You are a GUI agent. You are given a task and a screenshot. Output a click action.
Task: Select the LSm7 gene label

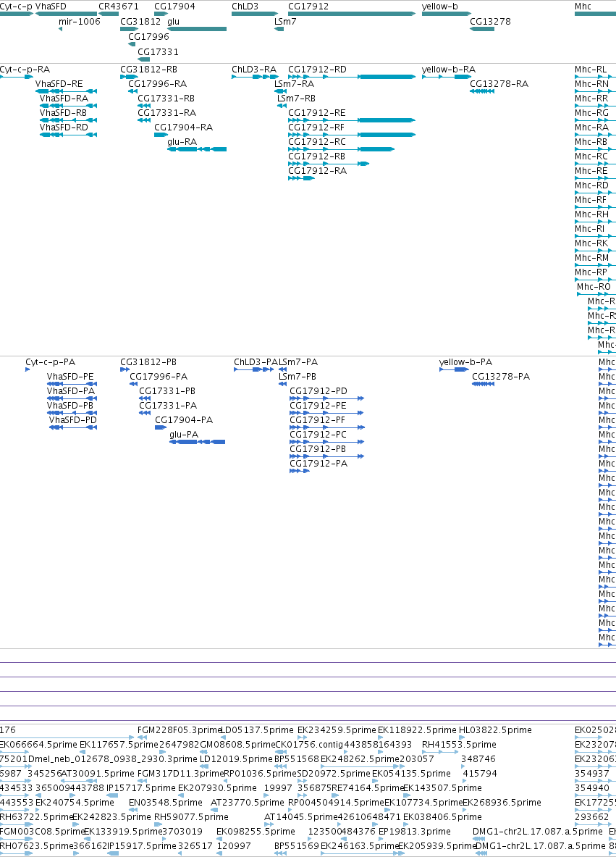pos(285,21)
